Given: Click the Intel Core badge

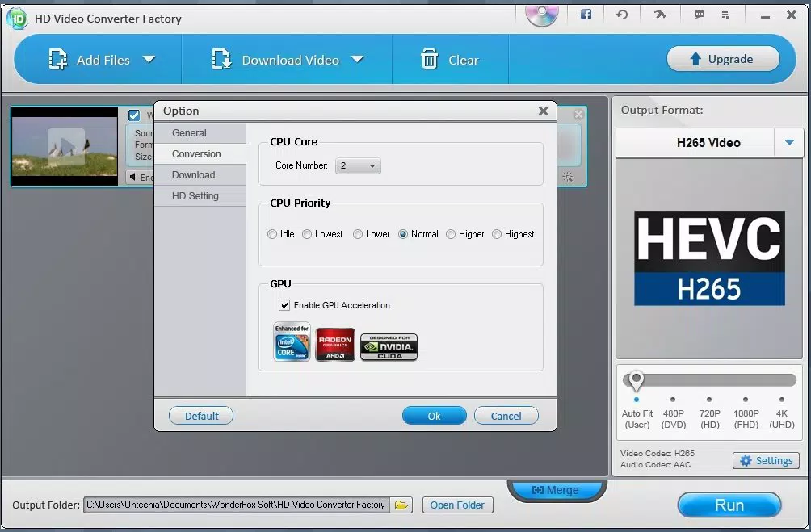Looking at the screenshot, I should pyautogui.click(x=292, y=341).
